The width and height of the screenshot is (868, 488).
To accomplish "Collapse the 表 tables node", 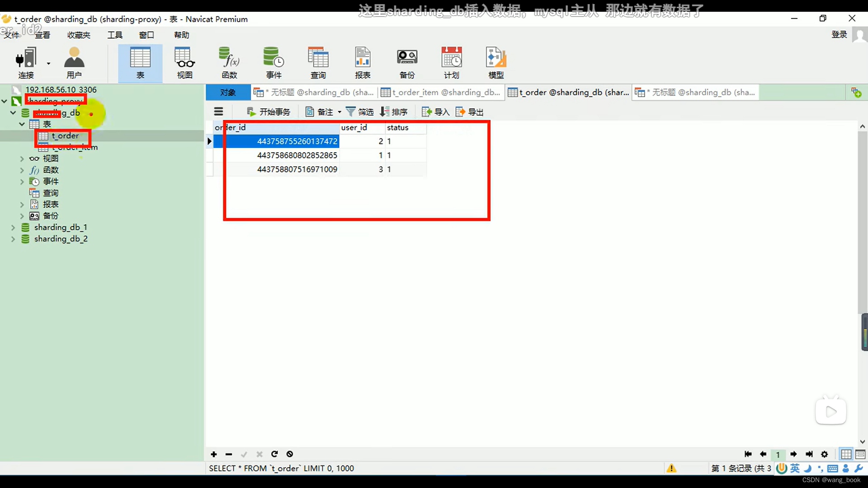I will click(x=22, y=124).
